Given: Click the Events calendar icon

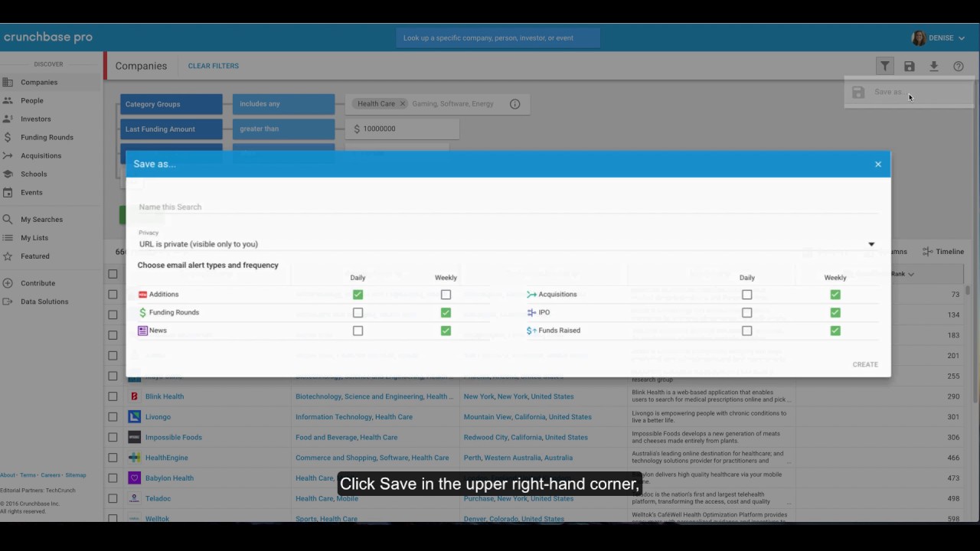Looking at the screenshot, I should [8, 192].
